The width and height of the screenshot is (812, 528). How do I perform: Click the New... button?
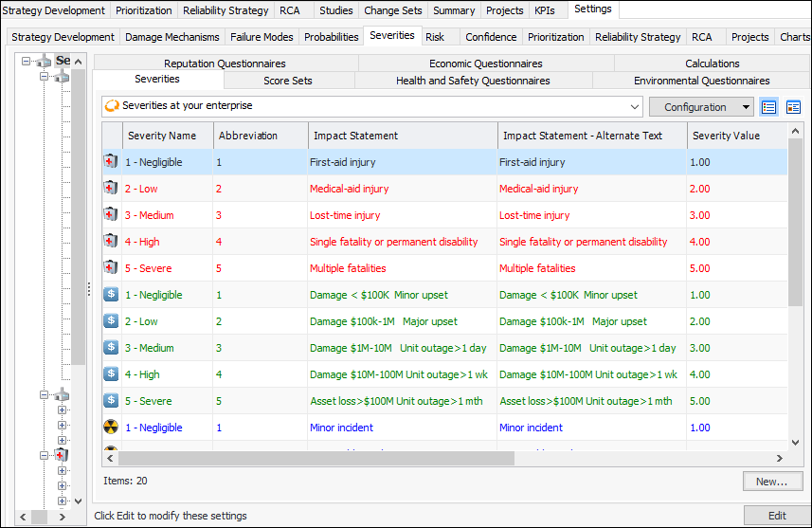tap(771, 482)
